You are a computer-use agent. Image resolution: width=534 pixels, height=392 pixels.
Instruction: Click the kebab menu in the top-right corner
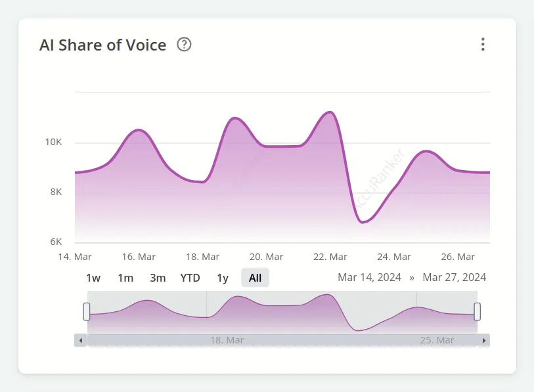[483, 44]
